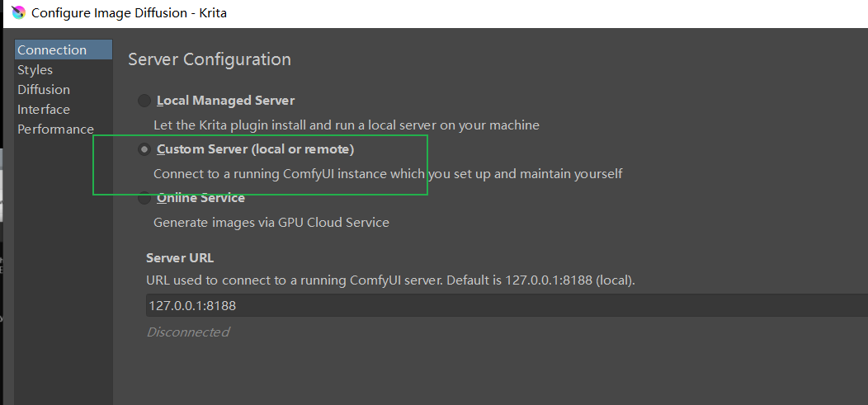Click the 'Connect to a running ComfyUI instance' description
Screen dimensions: 868x405
[388, 174]
